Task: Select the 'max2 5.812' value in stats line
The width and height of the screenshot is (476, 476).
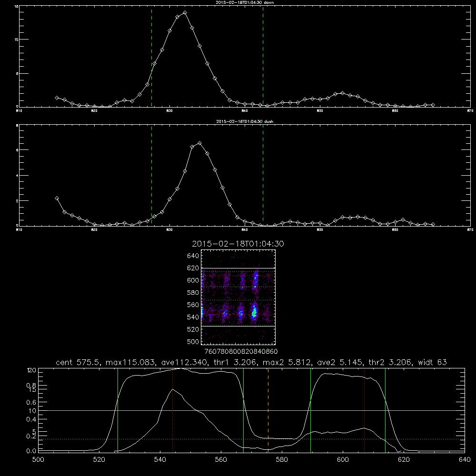Action: 287,362
